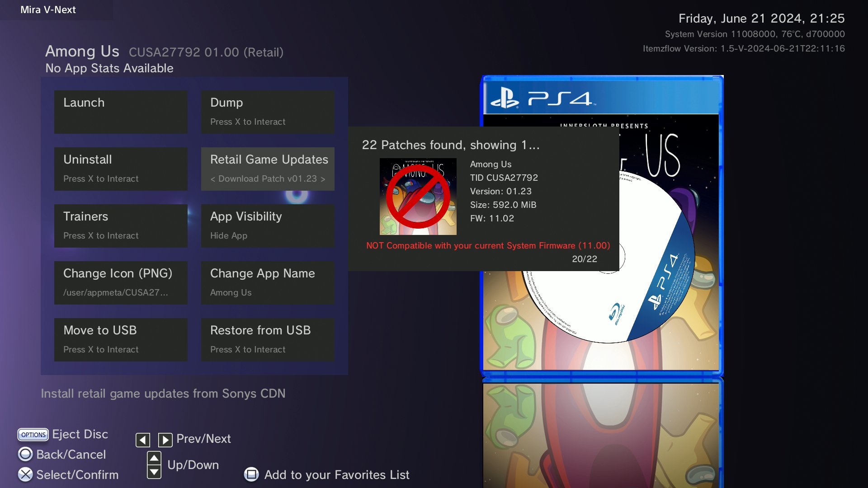The image size is (868, 488).
Task: Click the Eject Disc label
Action: (80, 434)
